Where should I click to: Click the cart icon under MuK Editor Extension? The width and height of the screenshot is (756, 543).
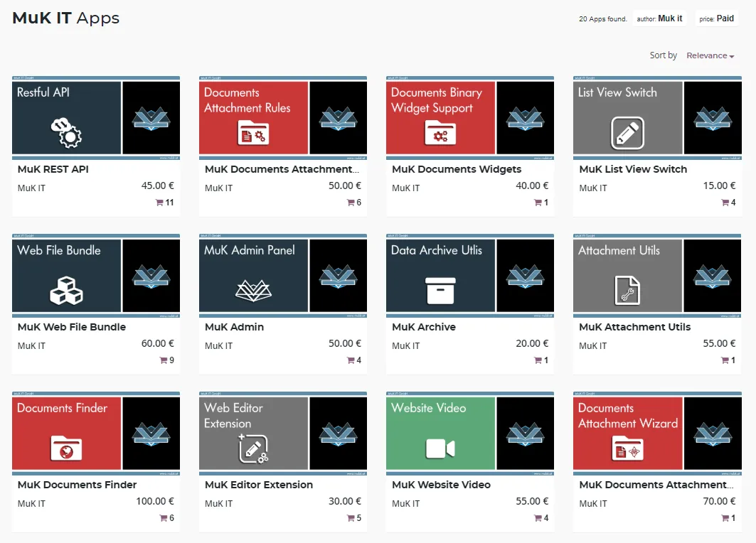click(x=351, y=518)
